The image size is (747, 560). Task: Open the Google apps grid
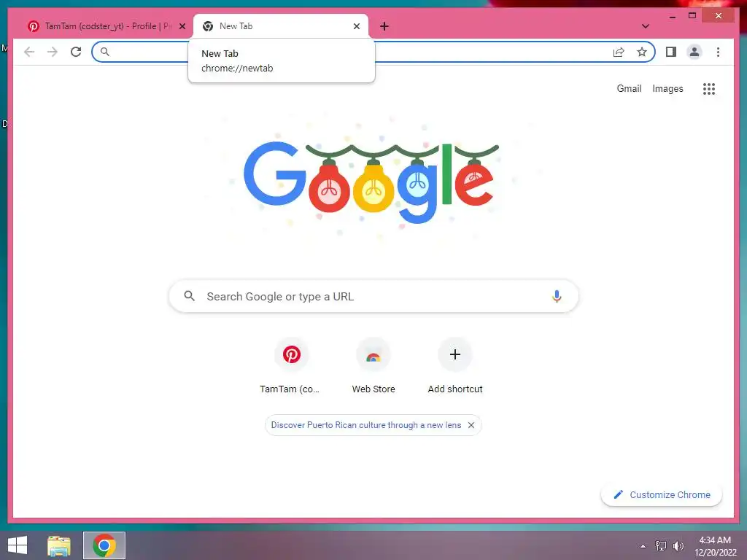click(x=709, y=88)
